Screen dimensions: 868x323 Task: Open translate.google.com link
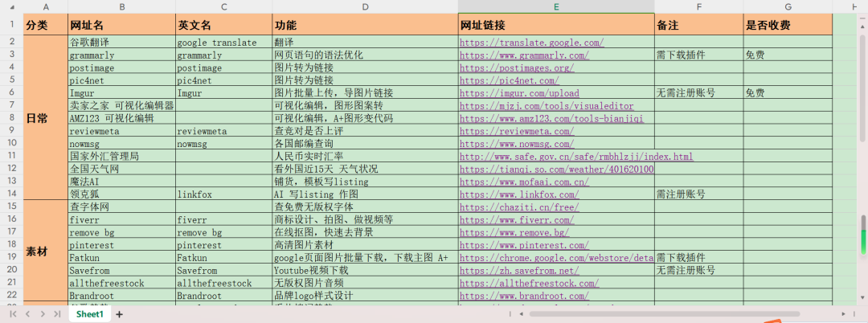pos(531,43)
